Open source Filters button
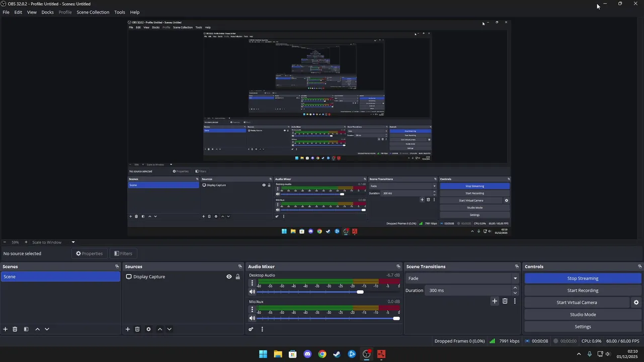Image resolution: width=644 pixels, height=362 pixels. 123,253
